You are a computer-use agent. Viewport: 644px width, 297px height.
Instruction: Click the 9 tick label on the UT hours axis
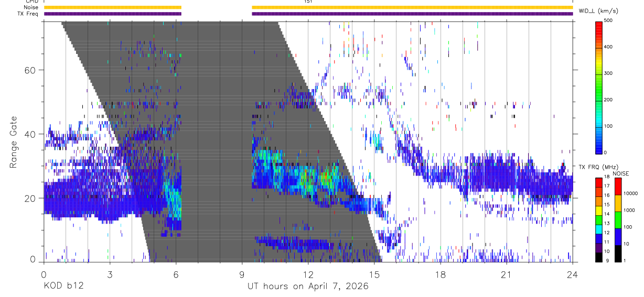(242, 274)
